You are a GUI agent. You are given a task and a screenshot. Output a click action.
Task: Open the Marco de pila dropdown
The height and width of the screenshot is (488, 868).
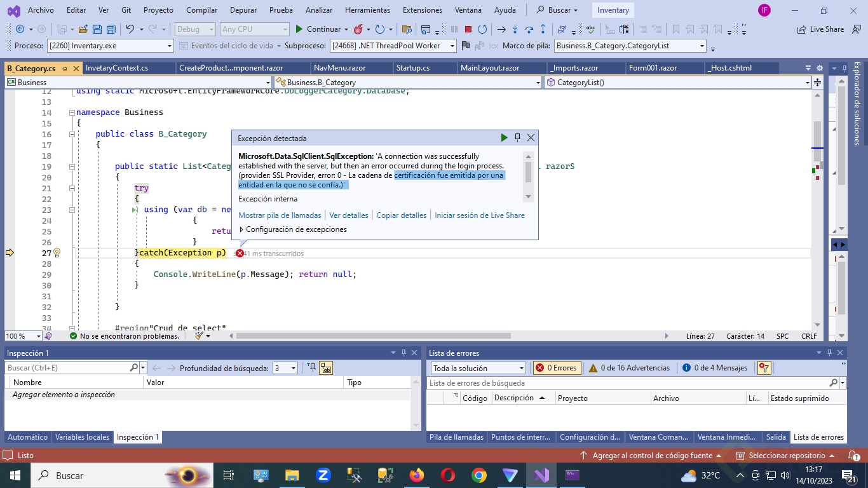702,46
